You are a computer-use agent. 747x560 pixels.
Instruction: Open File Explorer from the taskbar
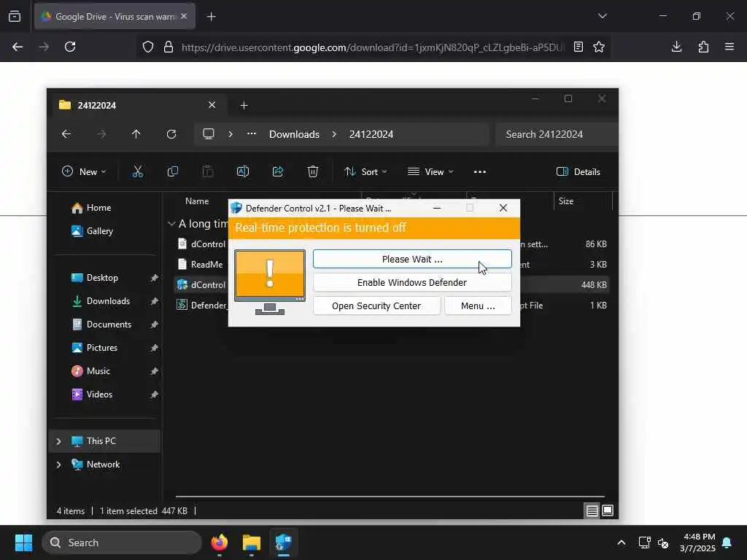[x=252, y=542]
